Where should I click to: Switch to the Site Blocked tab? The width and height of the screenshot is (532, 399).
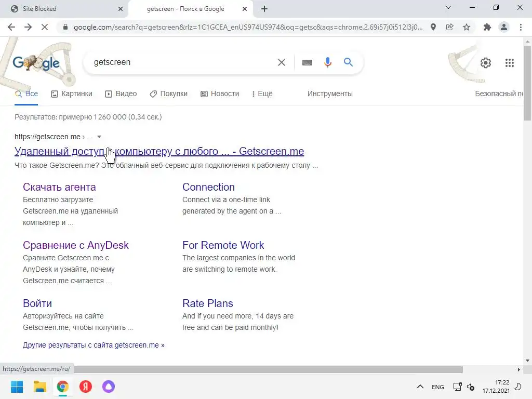64,9
